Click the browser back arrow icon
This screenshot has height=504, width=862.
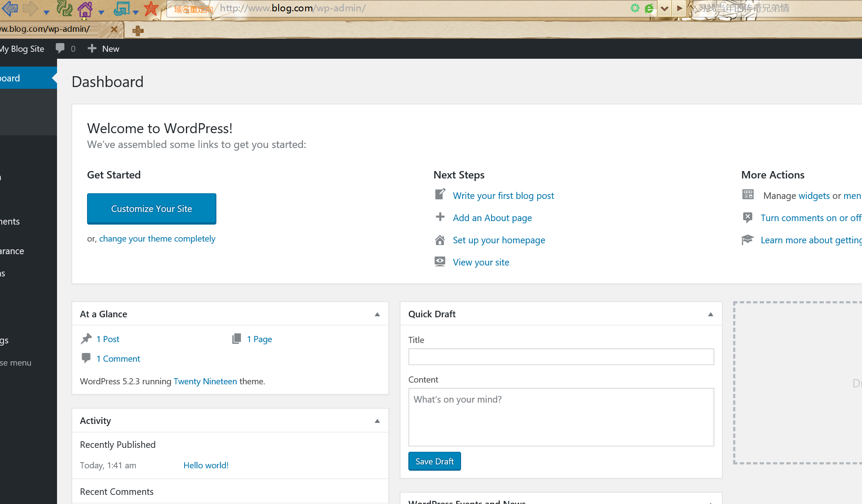pos(10,8)
